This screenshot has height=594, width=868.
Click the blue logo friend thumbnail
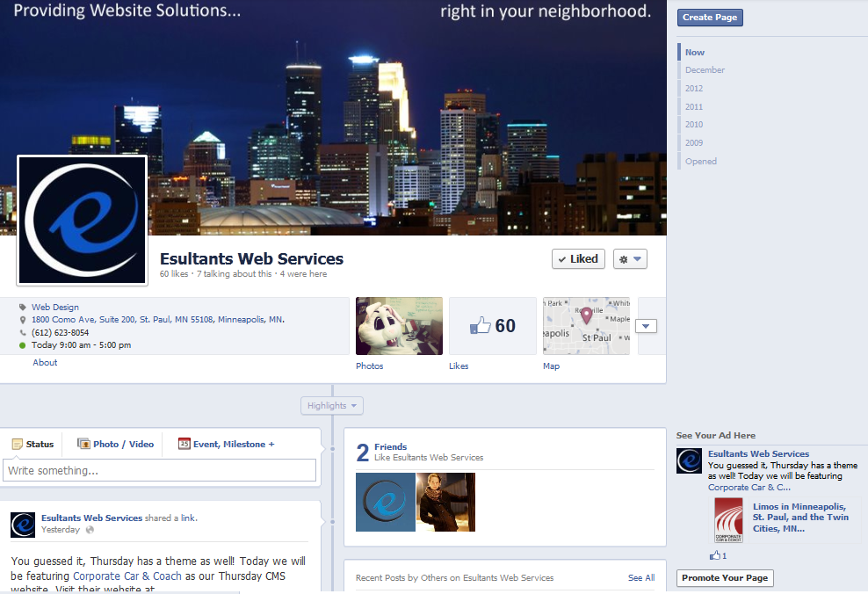(x=386, y=502)
